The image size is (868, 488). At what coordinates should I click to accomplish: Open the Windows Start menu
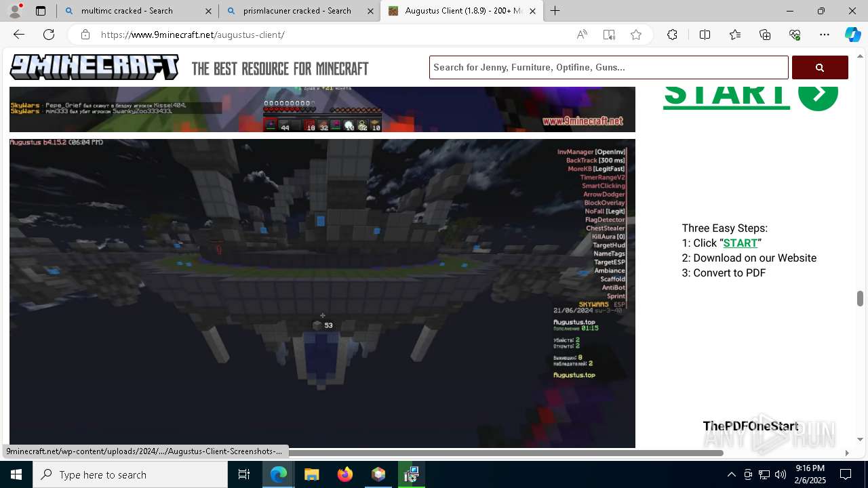16,474
